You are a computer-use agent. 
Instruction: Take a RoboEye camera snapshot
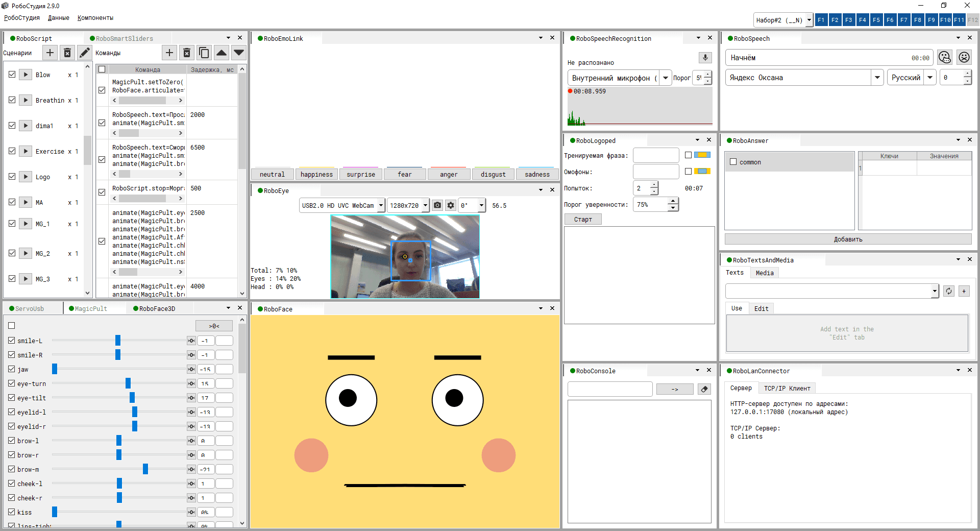click(437, 205)
